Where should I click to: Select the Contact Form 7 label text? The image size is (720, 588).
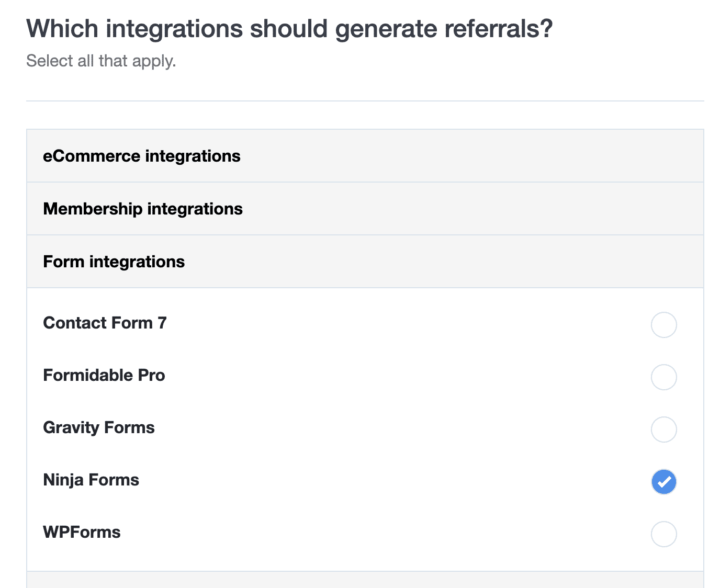pyautogui.click(x=104, y=323)
